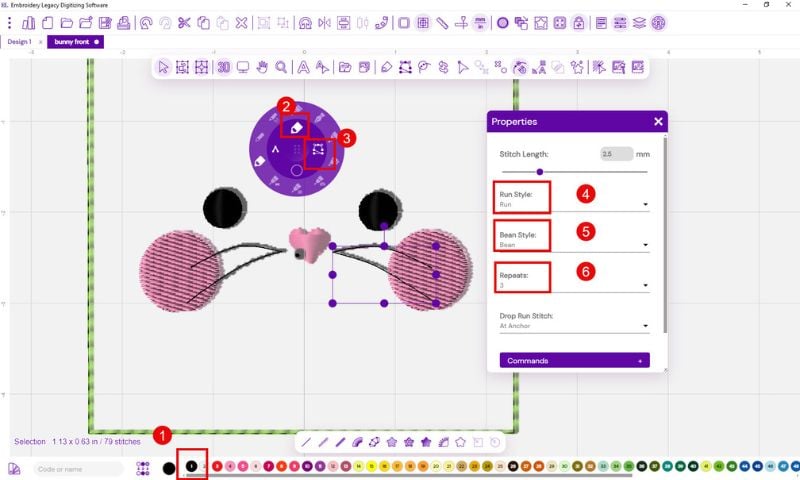The width and height of the screenshot is (800, 480).
Task: Choose the Lettering text tool
Action: (x=302, y=67)
